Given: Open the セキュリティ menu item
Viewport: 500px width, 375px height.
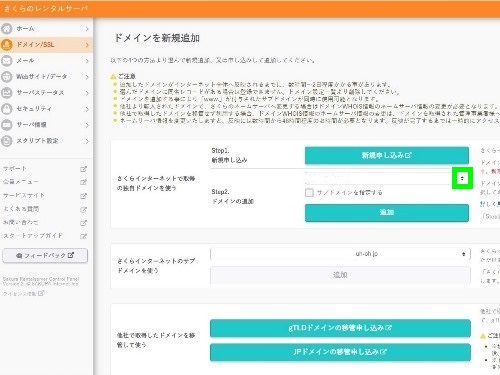Looking at the screenshot, I should pos(47,109).
